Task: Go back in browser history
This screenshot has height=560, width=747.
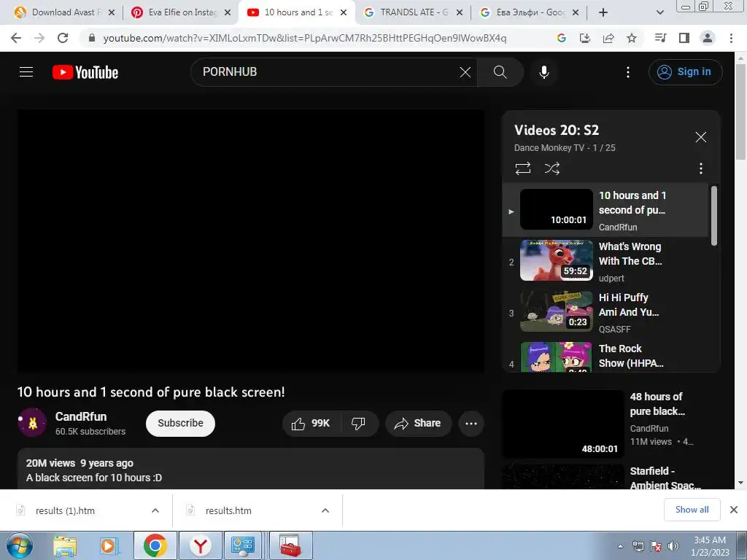Action: [x=16, y=38]
